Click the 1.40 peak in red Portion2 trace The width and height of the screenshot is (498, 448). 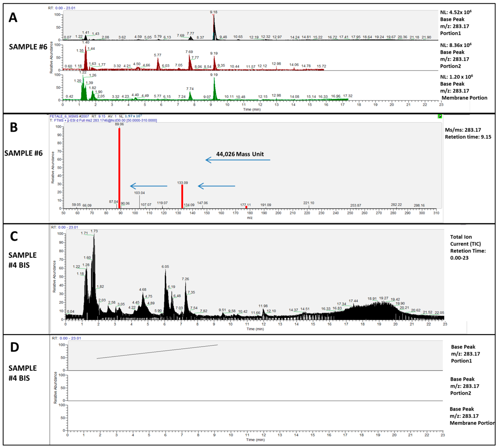point(86,58)
